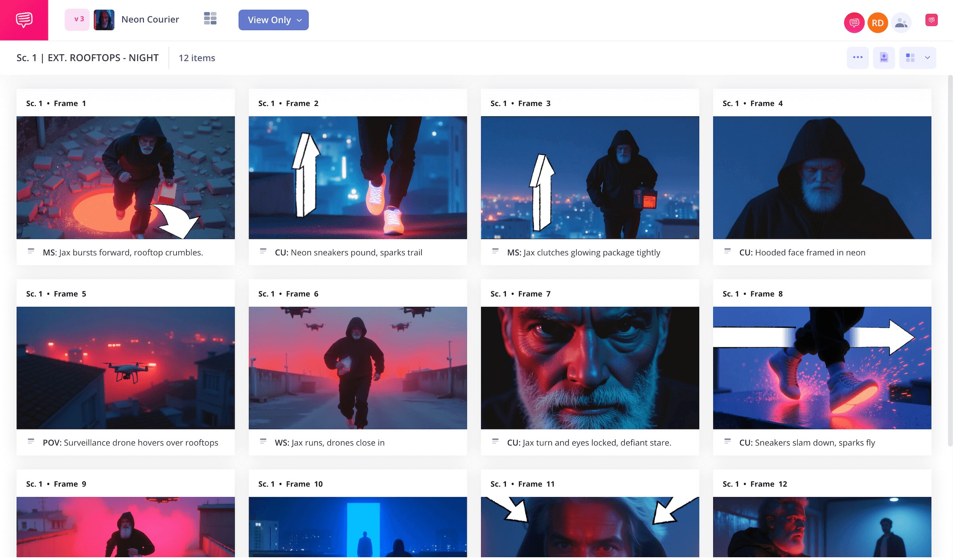Screen dimensions: 953x560
Task: Open the Frame 5 drone image thumbnail
Action: 125,368
